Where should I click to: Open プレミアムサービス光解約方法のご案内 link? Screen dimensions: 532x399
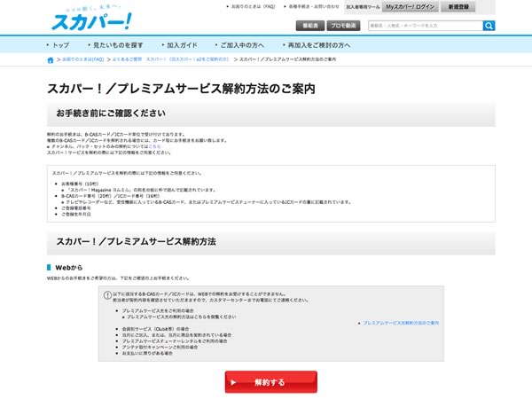[401, 323]
